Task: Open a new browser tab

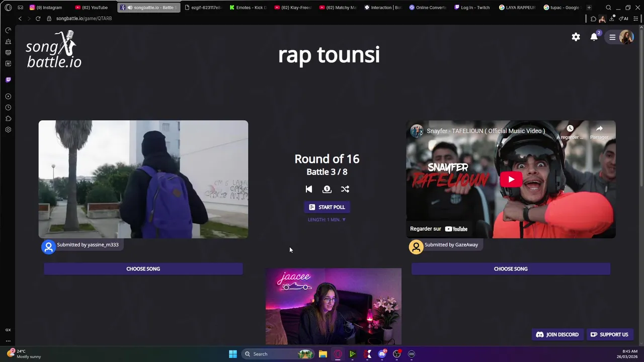Action: pyautogui.click(x=589, y=8)
